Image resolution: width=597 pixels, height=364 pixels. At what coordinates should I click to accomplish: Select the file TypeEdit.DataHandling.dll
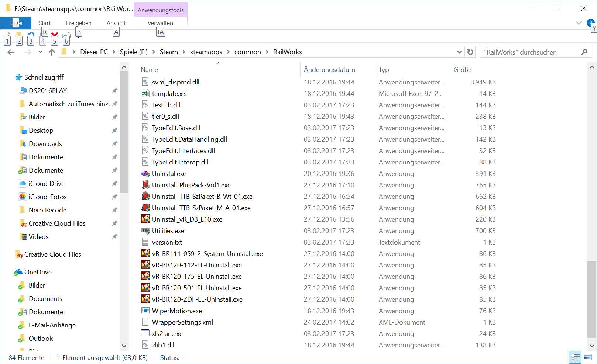[x=189, y=139]
